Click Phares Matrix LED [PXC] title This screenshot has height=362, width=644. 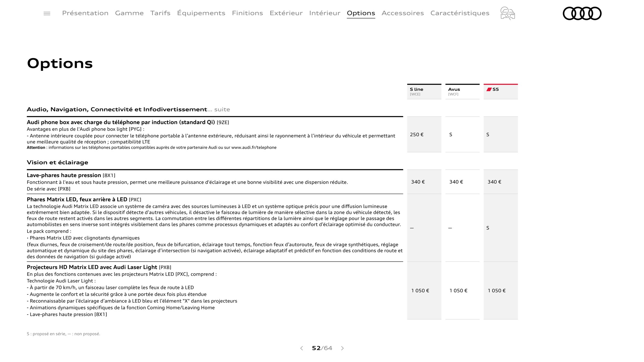[84, 199]
